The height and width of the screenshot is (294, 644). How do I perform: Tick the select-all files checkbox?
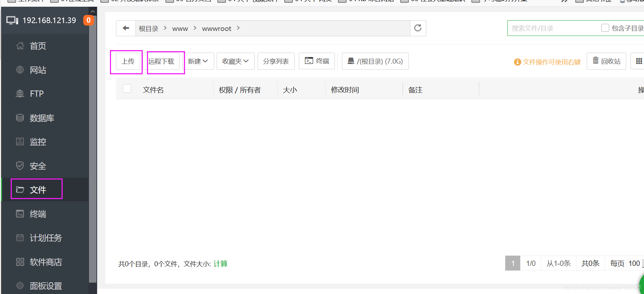[x=127, y=89]
